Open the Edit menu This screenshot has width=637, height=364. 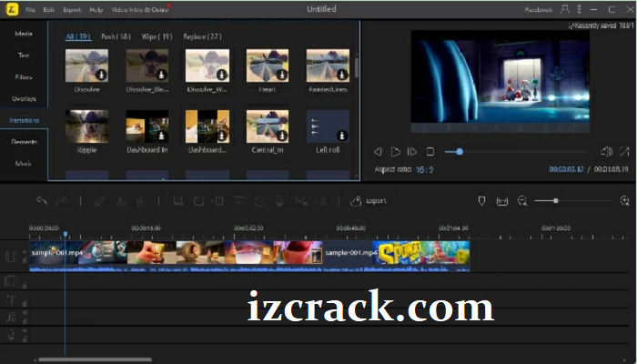(x=49, y=9)
